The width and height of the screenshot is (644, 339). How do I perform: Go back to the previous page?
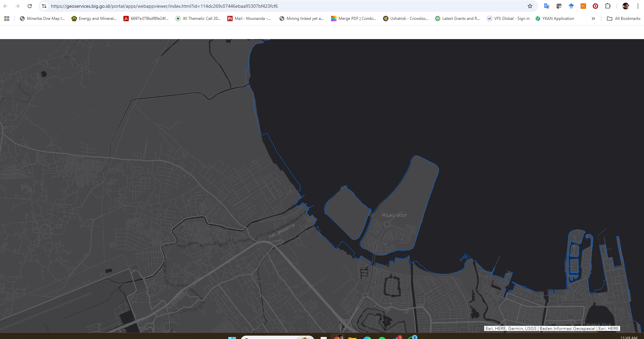[x=6, y=6]
